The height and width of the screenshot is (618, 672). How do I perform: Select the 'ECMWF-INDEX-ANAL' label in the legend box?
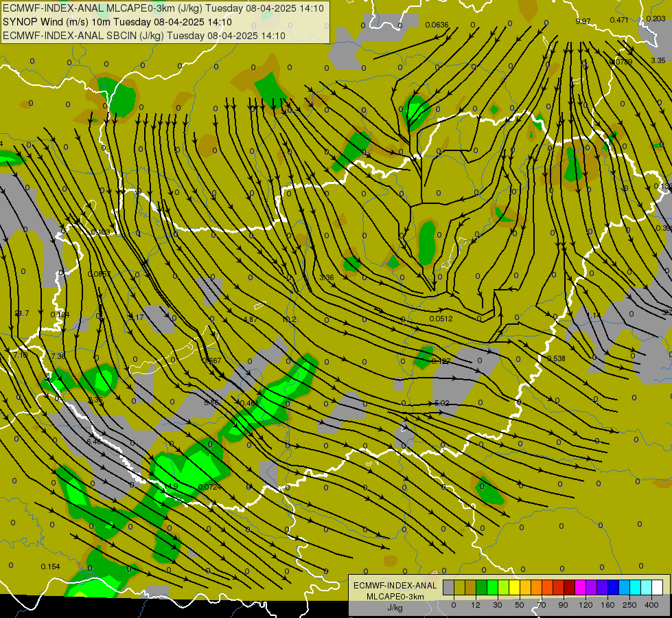395,586
